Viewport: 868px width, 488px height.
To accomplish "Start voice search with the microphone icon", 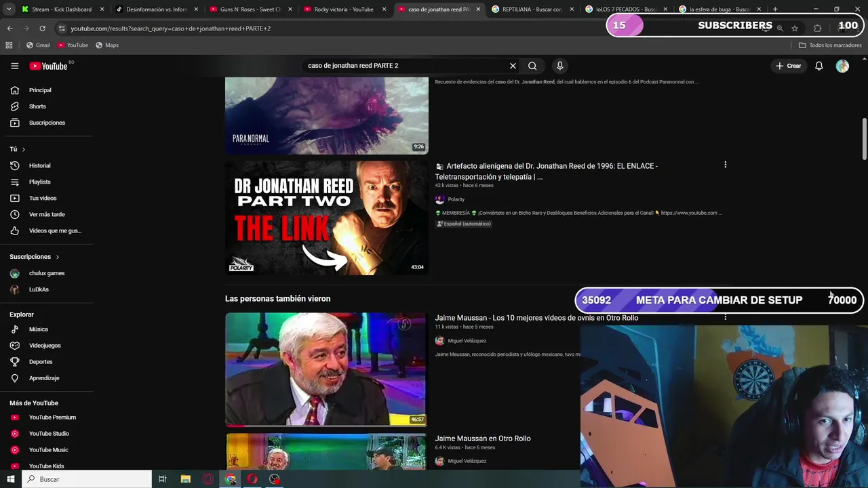I will [559, 66].
